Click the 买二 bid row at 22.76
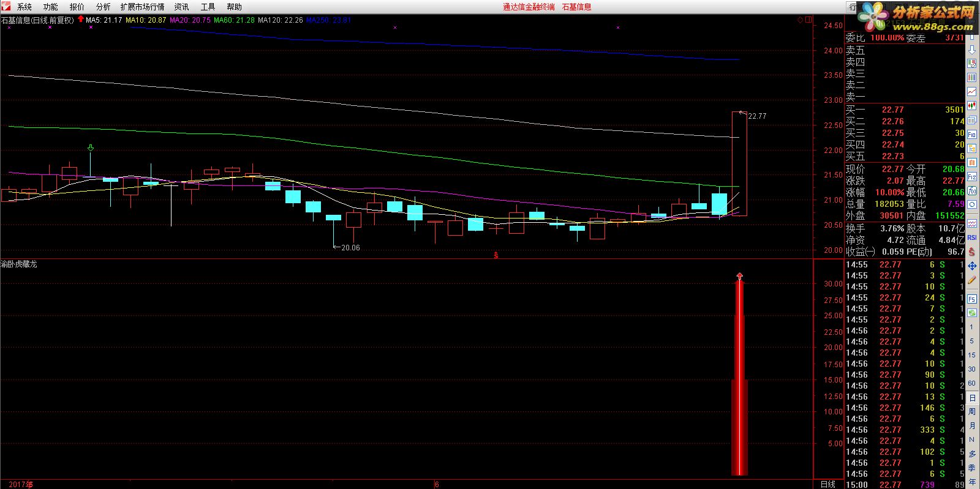Image resolution: width=980 pixels, height=489 pixels. pos(905,121)
